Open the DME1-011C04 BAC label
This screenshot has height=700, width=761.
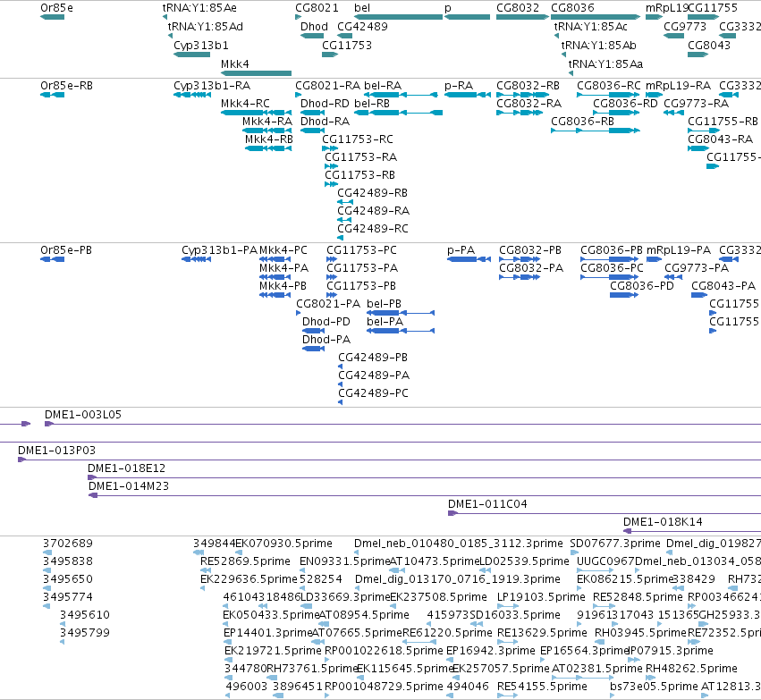[x=487, y=504]
